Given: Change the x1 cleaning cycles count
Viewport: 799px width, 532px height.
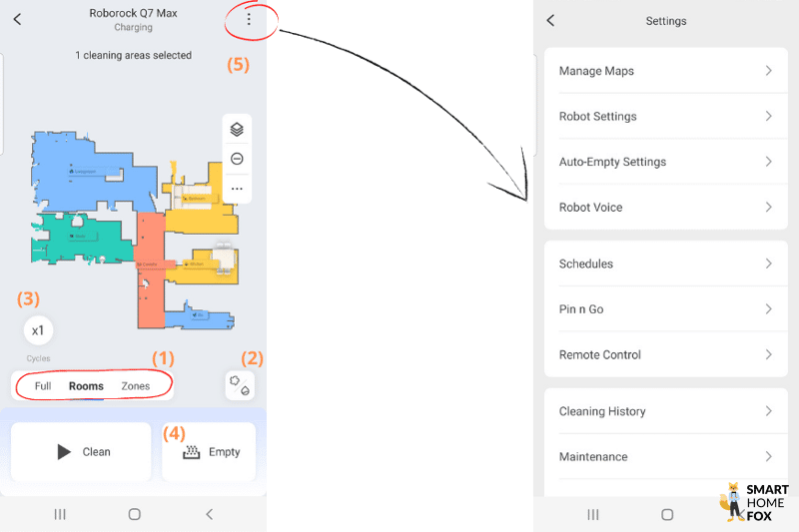Looking at the screenshot, I should 38,330.
